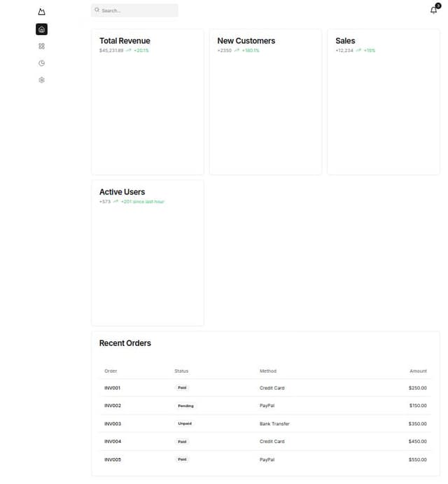Click the +2350 customers value

[x=224, y=50]
